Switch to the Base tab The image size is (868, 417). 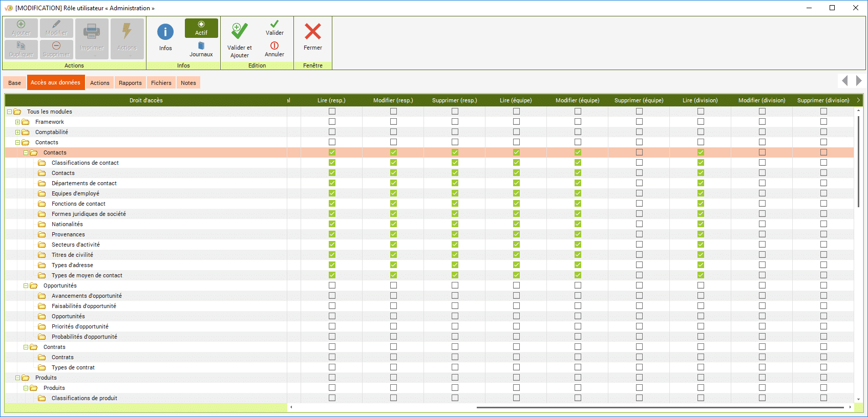pos(15,83)
